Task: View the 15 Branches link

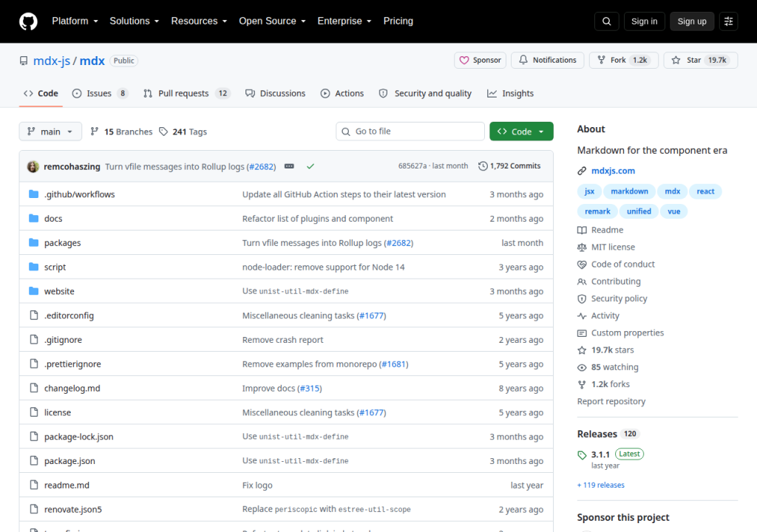Action: pos(121,132)
